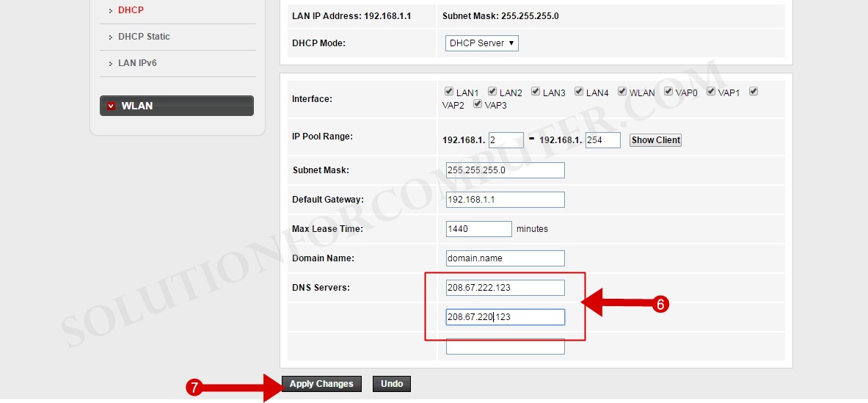Click the Domain Name input field
Image resolution: width=868 pixels, height=403 pixels.
coord(506,258)
